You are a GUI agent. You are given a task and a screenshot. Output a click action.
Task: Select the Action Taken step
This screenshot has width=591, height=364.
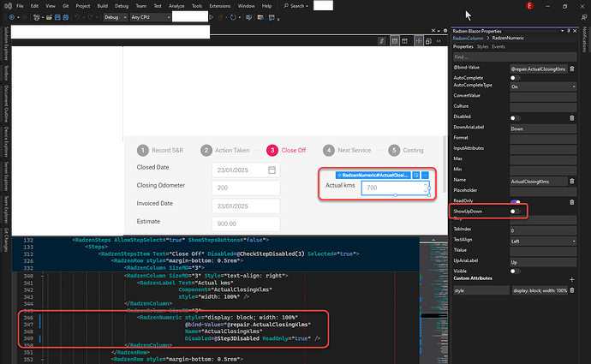(224, 151)
